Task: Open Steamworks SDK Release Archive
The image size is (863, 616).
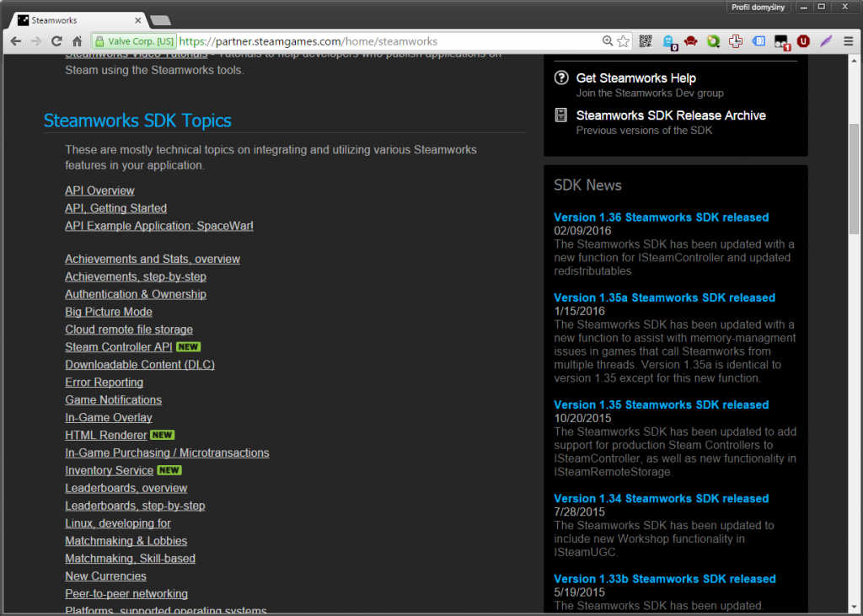Action: (670, 115)
